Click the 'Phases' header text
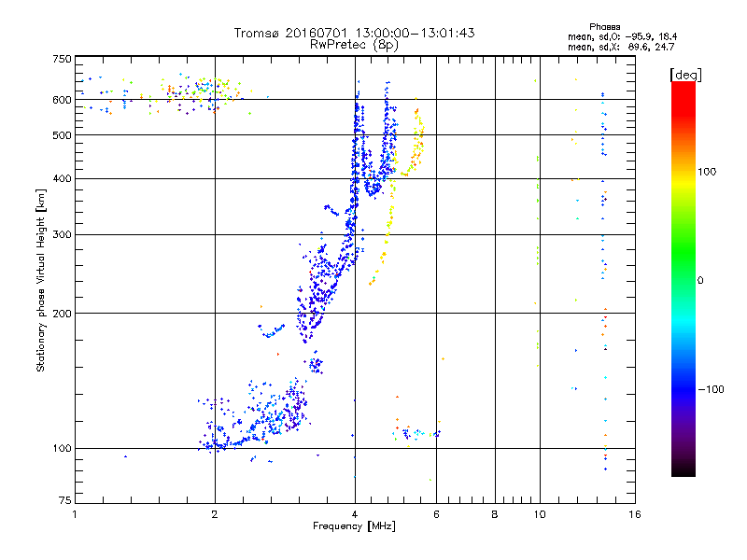Screen dimensions: 747x560 tap(604, 27)
